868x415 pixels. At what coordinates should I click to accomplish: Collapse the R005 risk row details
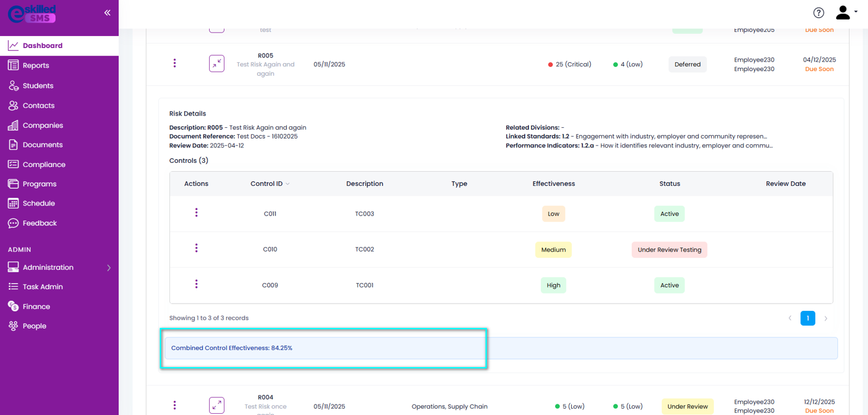pyautogui.click(x=217, y=64)
